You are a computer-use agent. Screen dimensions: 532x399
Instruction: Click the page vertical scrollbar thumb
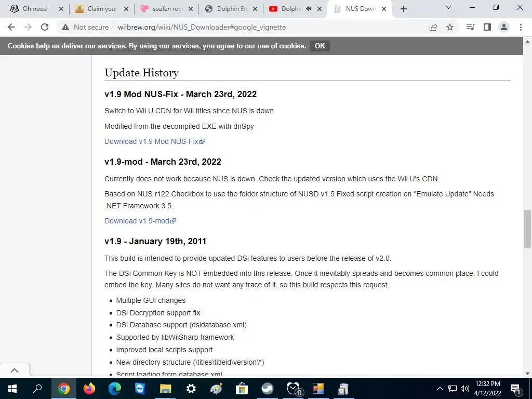pyautogui.click(x=527, y=229)
